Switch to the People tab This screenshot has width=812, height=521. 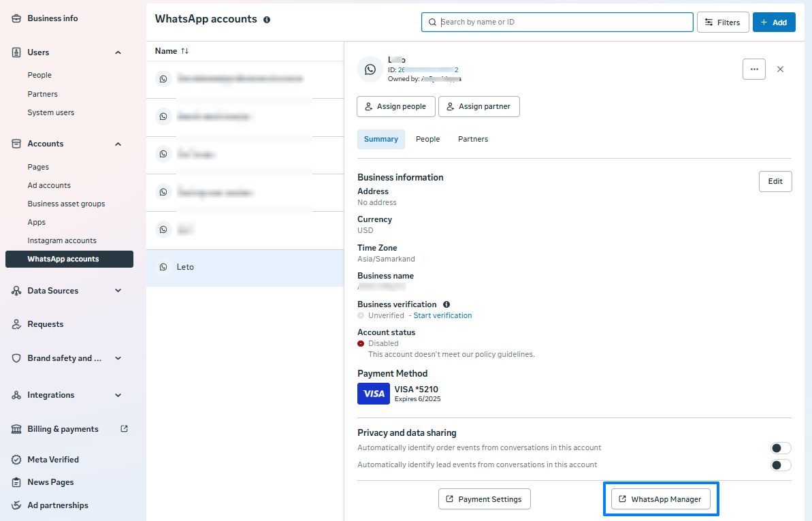(427, 139)
